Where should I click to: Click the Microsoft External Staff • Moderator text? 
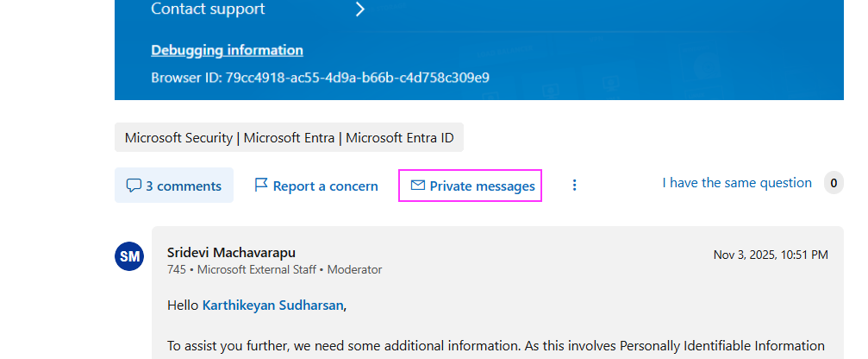coord(290,270)
